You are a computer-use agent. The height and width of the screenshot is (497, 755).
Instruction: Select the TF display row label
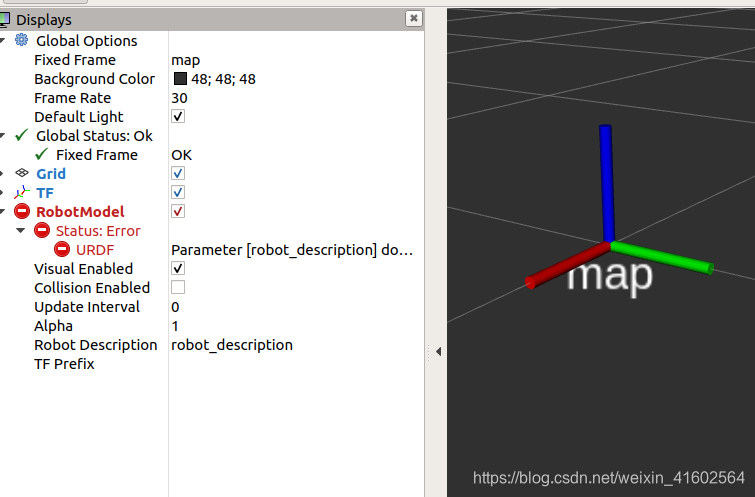(45, 193)
